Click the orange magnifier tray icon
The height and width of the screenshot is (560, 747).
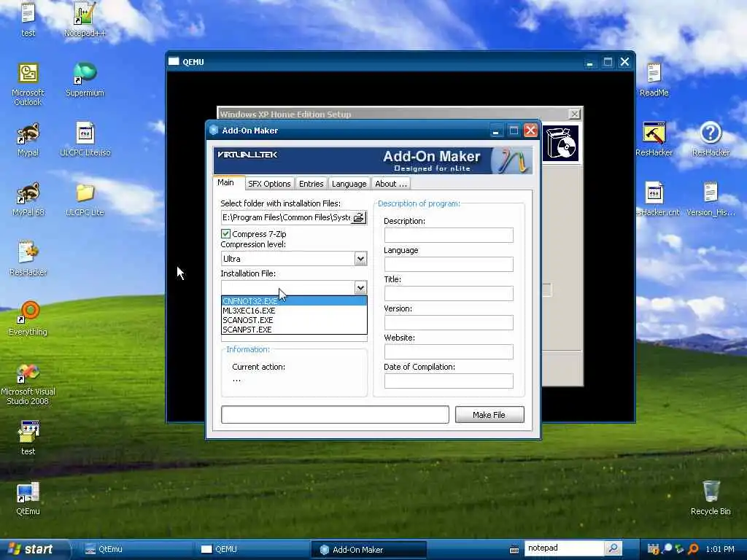tap(694, 549)
